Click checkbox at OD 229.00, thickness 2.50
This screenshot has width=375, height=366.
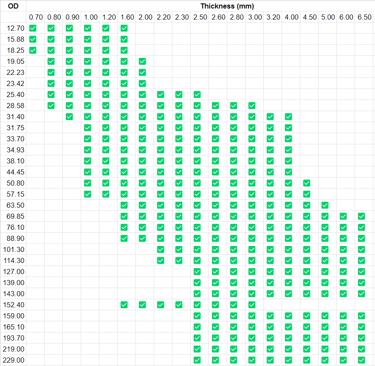(197, 360)
